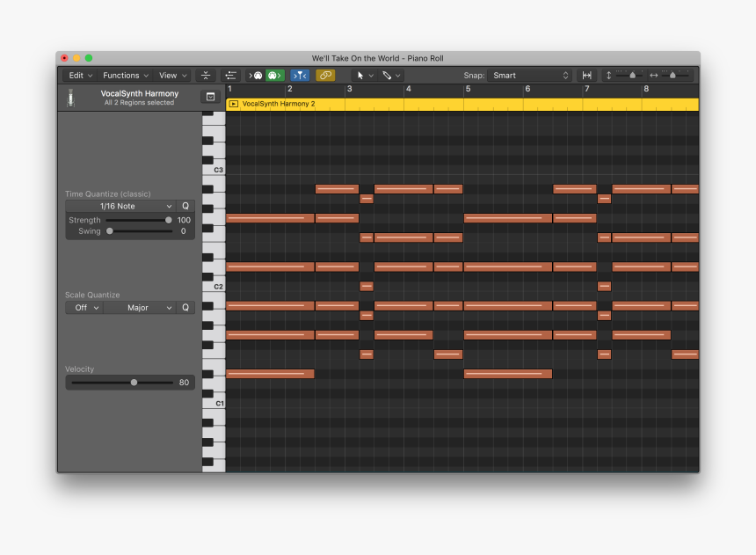756x555 pixels.
Task: Toggle the yellow Link button
Action: click(325, 76)
